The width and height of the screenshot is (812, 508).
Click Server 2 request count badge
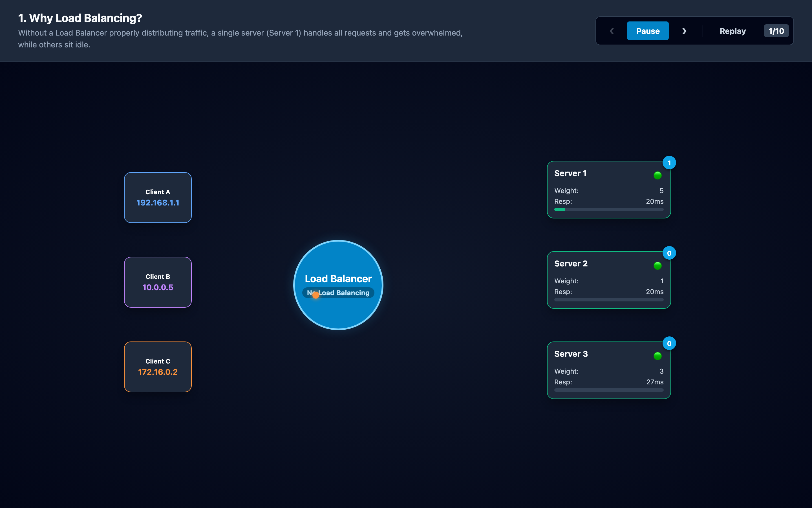click(669, 253)
